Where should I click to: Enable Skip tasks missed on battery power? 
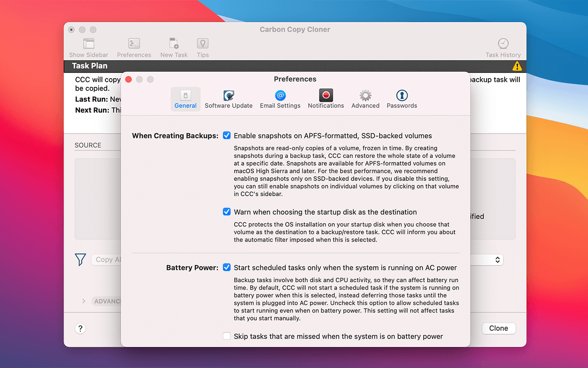pos(226,336)
